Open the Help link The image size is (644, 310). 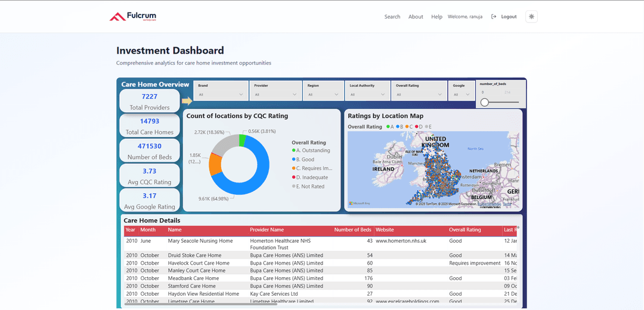click(436, 17)
